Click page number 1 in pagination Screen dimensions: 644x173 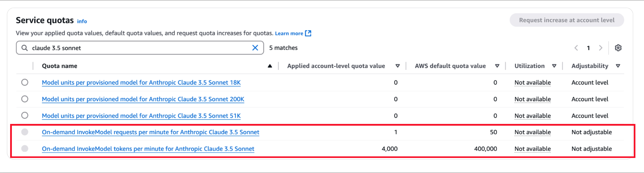(588, 48)
